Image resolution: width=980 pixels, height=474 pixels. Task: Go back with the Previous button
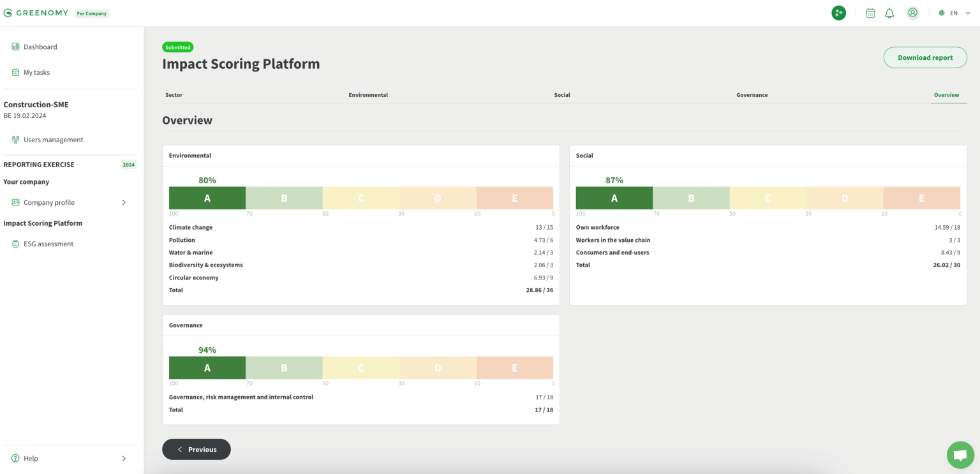[197, 449]
